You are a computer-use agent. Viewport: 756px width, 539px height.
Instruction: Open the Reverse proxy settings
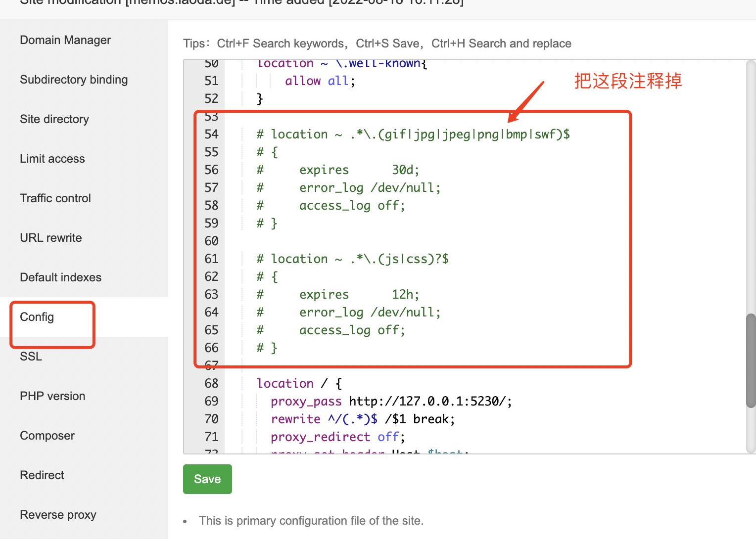coord(57,514)
